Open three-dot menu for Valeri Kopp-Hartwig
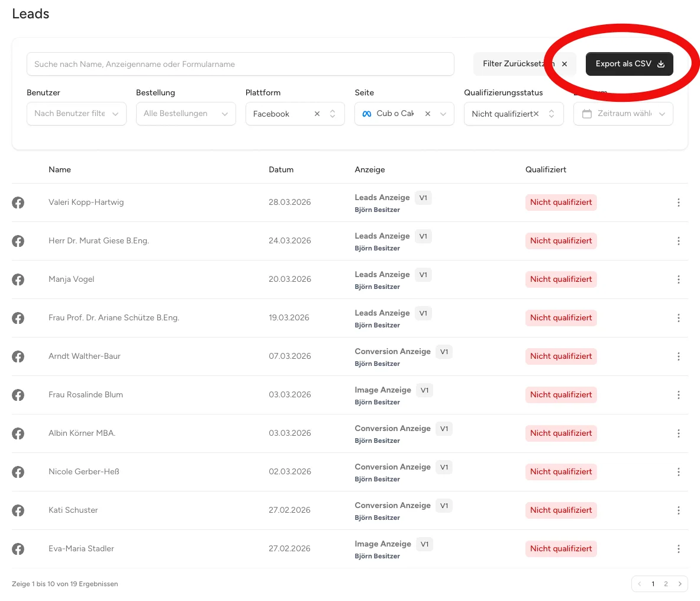 click(x=678, y=203)
